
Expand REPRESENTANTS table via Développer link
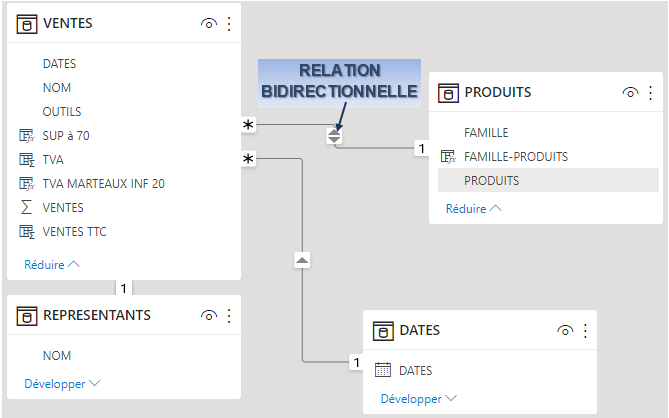[x=62, y=383]
